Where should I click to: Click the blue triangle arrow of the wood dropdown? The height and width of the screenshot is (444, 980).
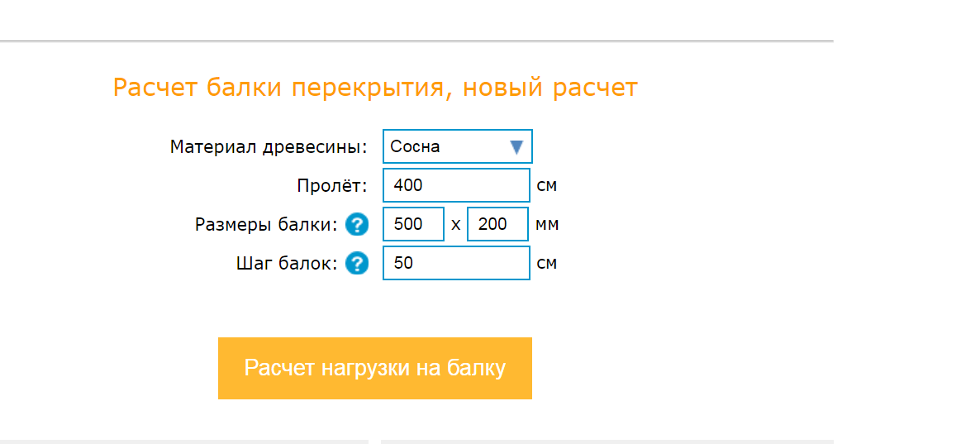(x=517, y=147)
